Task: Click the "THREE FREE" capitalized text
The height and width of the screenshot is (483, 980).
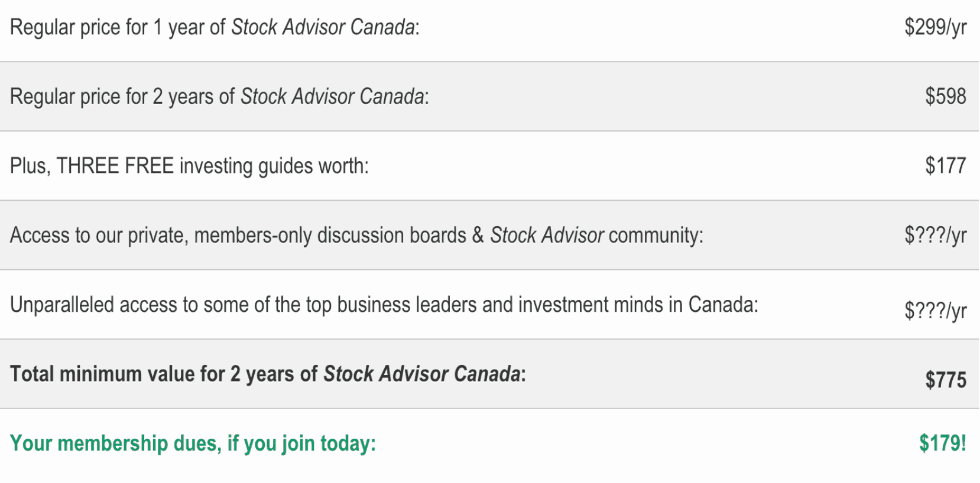Action: click(x=115, y=166)
